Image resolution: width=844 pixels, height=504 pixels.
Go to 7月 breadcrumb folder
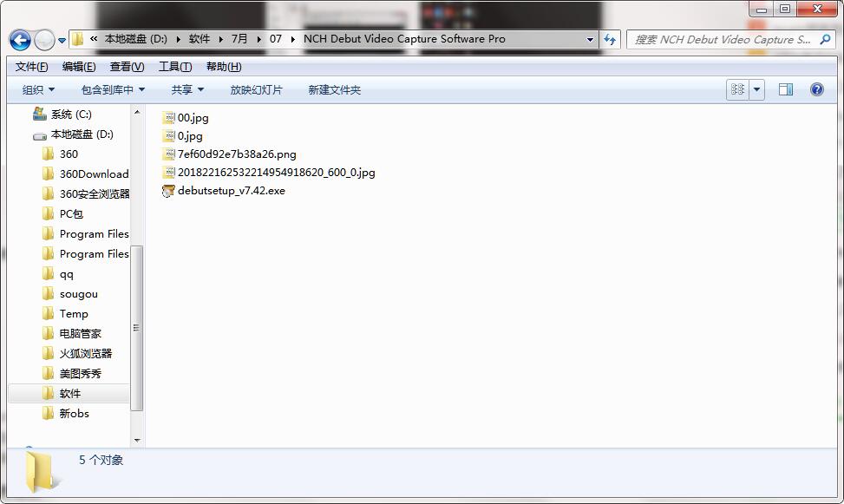pos(239,39)
